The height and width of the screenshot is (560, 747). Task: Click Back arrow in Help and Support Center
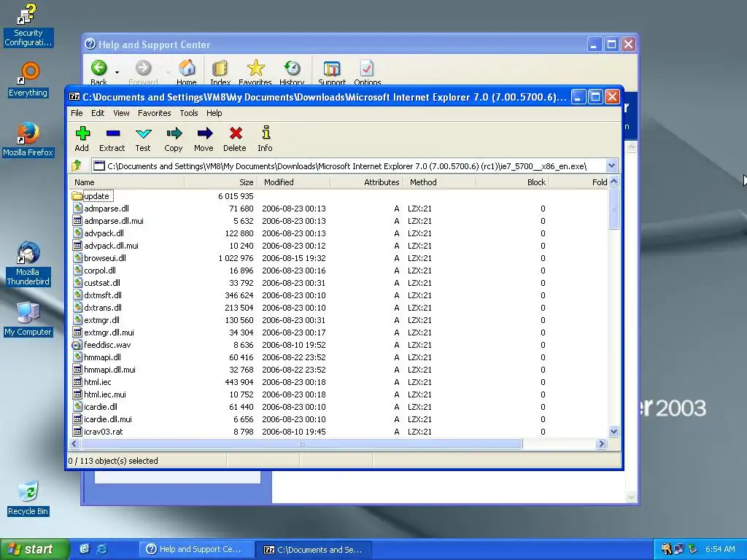pos(99,68)
